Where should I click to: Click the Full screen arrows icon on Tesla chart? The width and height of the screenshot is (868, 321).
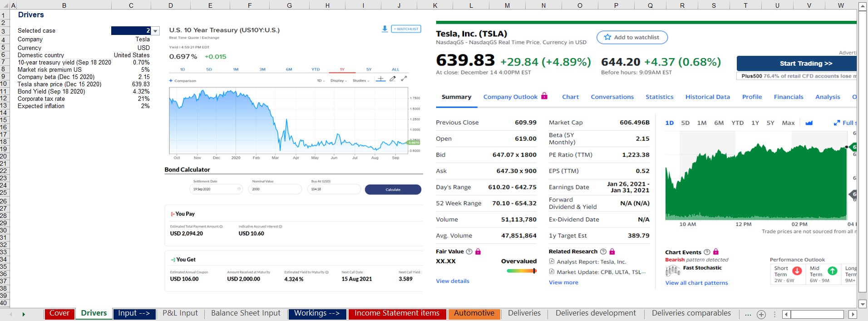tap(837, 123)
